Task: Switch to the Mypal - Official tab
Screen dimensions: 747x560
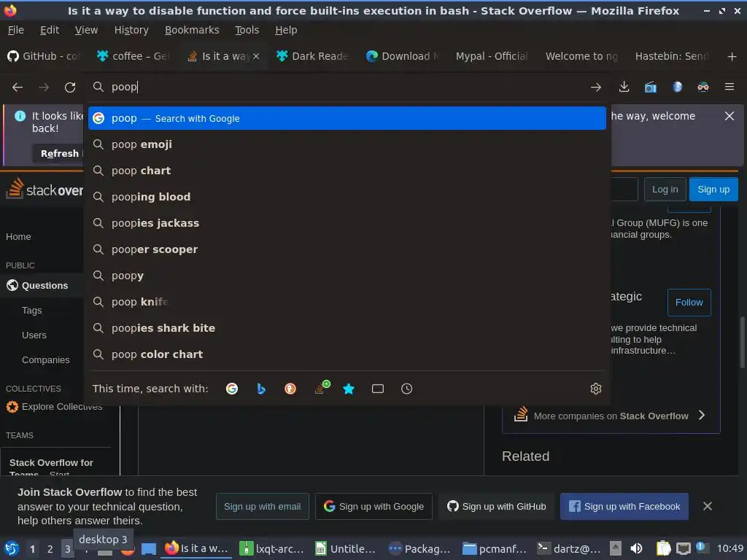Action: 492,56
